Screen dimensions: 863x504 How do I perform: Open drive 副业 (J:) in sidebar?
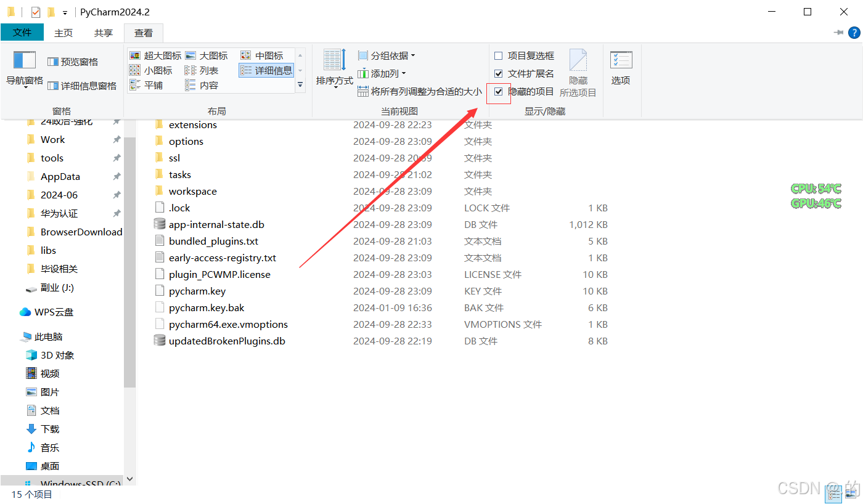click(x=57, y=287)
